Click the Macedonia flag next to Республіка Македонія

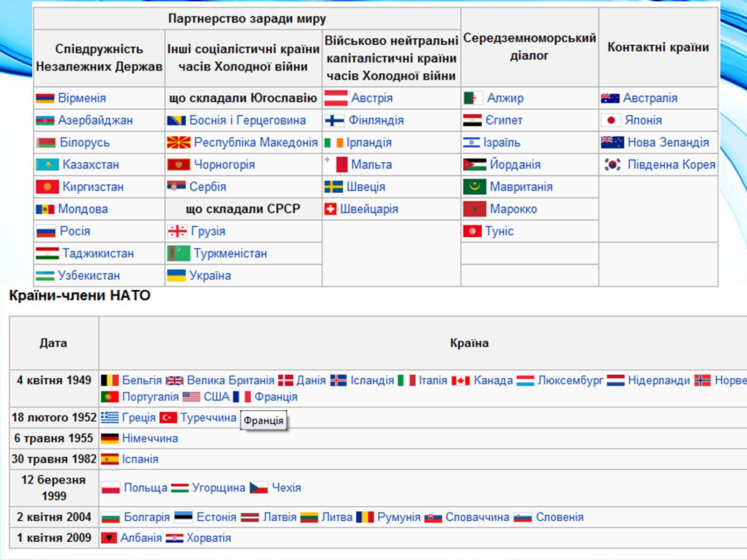click(x=178, y=142)
